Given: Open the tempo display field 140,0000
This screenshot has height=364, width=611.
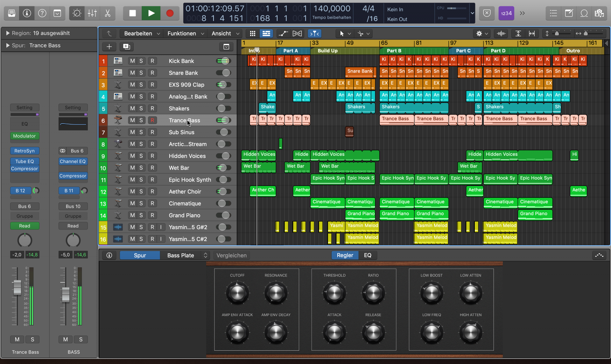Looking at the screenshot, I should (332, 9).
